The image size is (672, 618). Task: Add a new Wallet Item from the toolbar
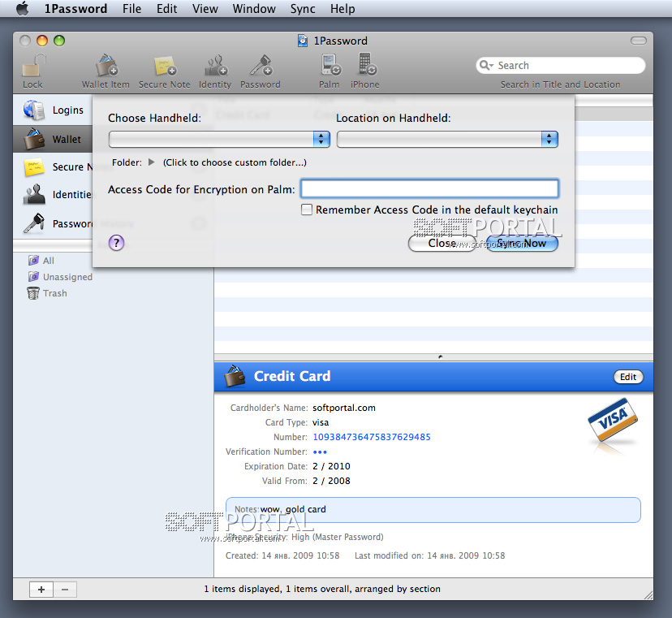tap(106, 66)
